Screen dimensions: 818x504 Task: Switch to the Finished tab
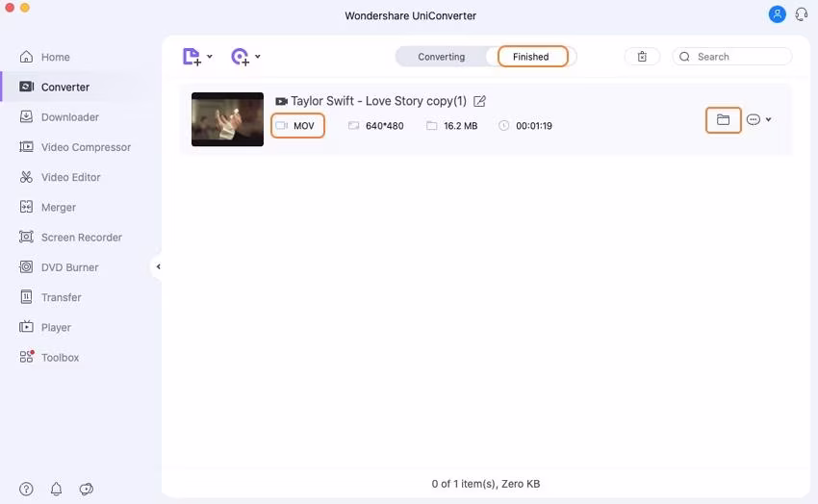pos(531,57)
